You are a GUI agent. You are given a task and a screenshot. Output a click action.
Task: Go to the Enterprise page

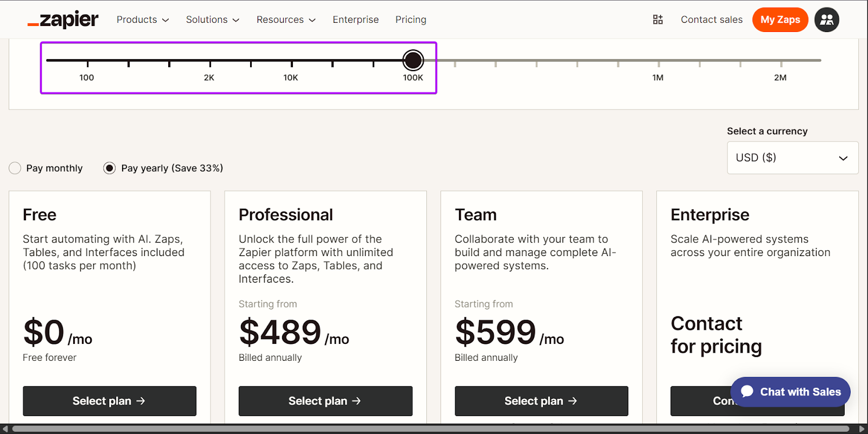pyautogui.click(x=355, y=20)
